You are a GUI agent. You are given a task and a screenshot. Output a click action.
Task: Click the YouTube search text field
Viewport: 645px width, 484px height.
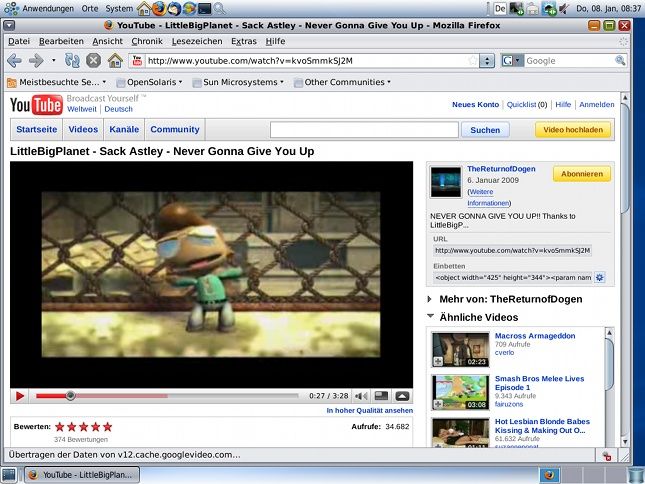point(364,130)
